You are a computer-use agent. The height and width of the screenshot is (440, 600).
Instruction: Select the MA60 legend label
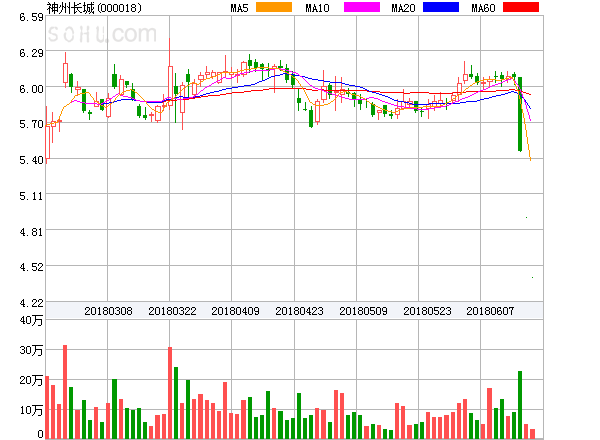[x=483, y=8]
